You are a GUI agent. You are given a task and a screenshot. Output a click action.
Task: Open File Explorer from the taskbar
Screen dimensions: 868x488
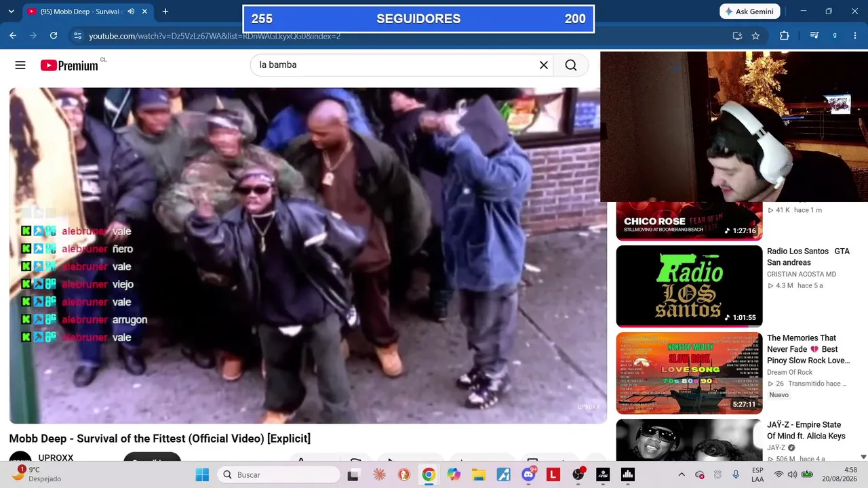[x=479, y=474]
